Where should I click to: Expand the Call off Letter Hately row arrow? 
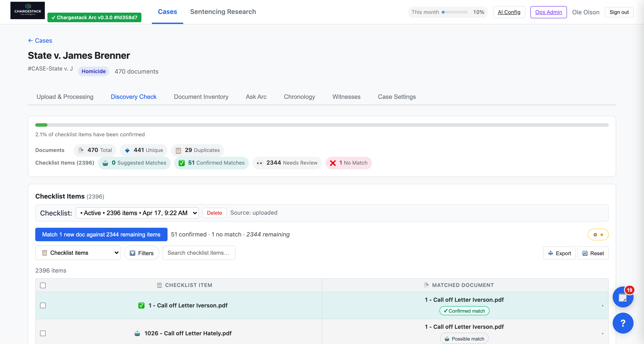pos(602,333)
